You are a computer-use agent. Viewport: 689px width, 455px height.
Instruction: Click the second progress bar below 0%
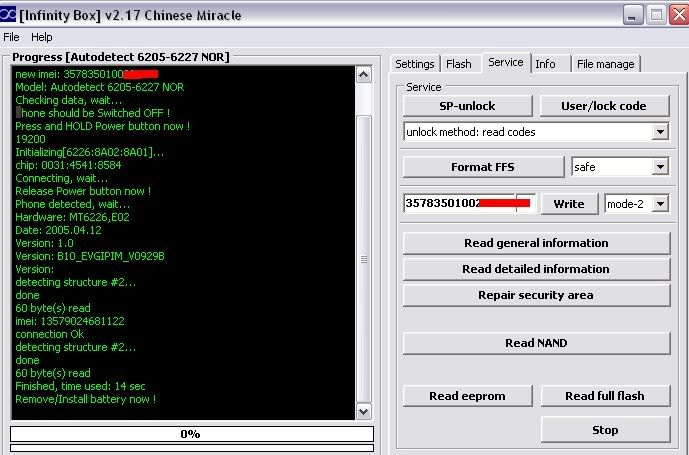192,448
